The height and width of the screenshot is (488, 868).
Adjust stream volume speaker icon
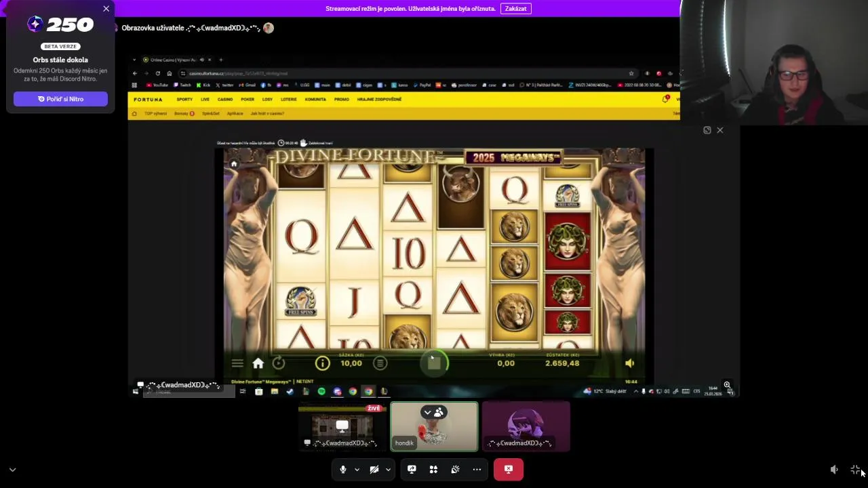[834, 469]
